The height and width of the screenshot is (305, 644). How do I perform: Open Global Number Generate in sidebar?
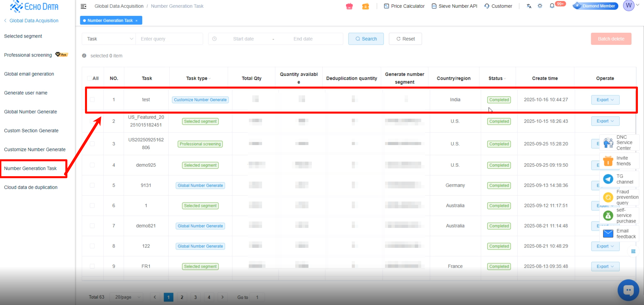click(30, 112)
